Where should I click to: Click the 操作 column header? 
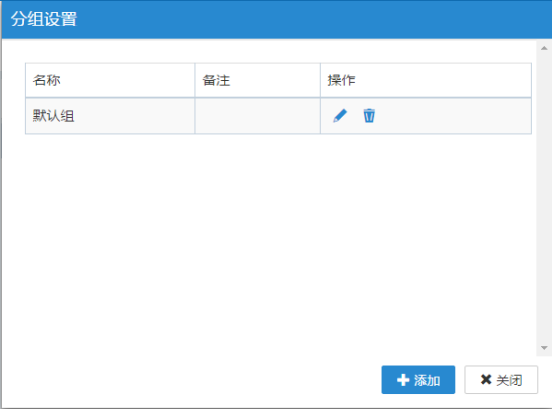click(426, 80)
